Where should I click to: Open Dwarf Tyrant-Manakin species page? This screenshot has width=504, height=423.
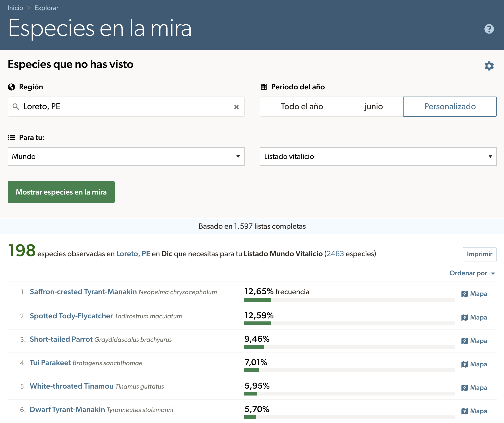coord(67,409)
